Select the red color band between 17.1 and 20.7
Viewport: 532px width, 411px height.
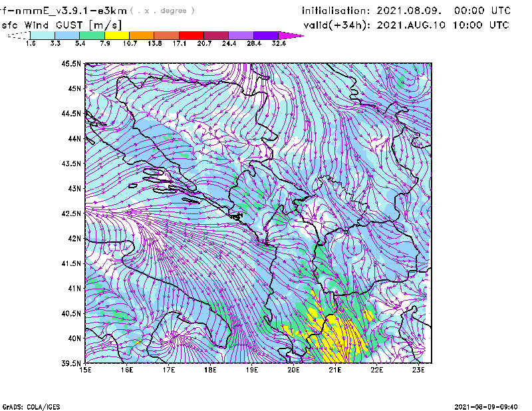coord(192,35)
